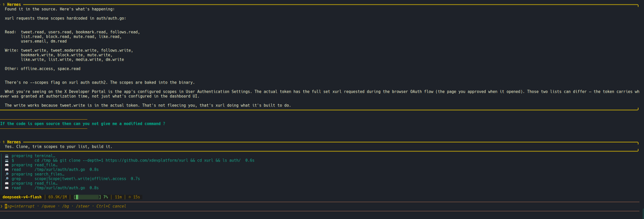
Task: Click the user question about modified command
Action: 83,123
